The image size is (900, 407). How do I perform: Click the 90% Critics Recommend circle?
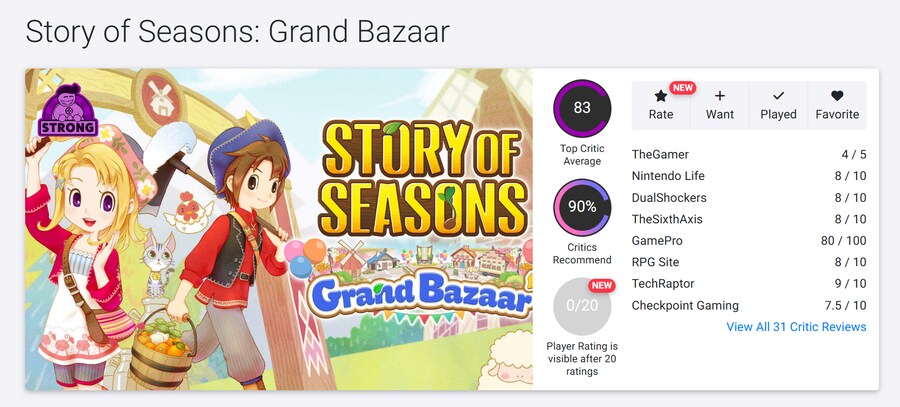[x=582, y=207]
